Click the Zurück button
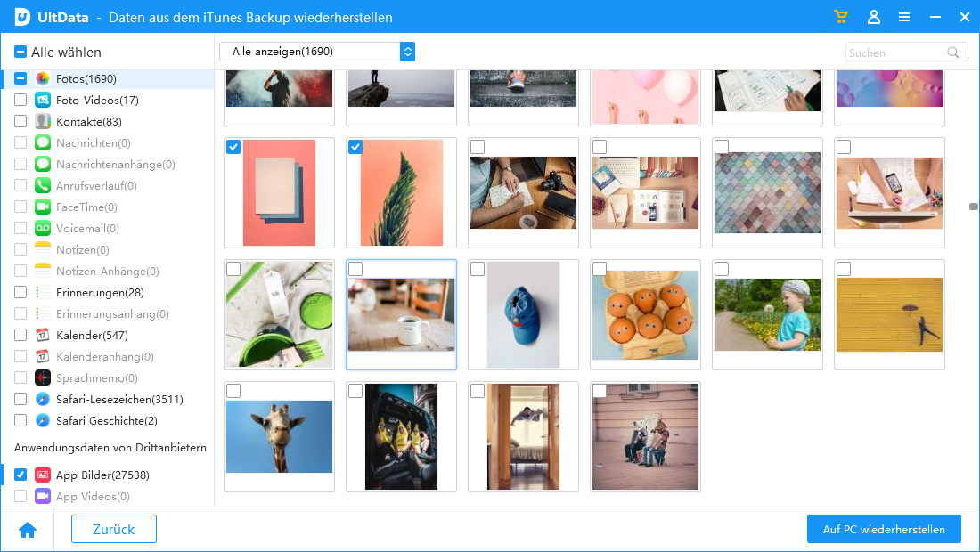This screenshot has width=980, height=552. click(114, 530)
